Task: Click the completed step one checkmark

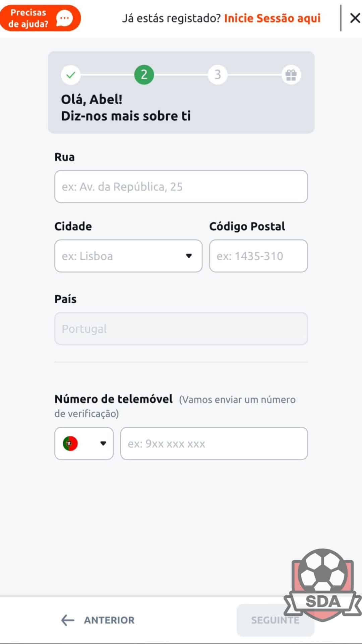Action: 70,75
